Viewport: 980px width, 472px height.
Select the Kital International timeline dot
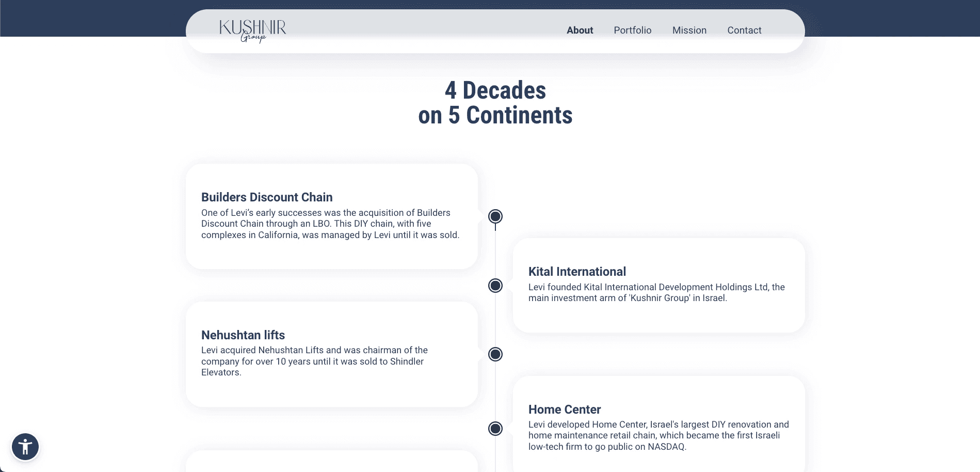pyautogui.click(x=495, y=286)
